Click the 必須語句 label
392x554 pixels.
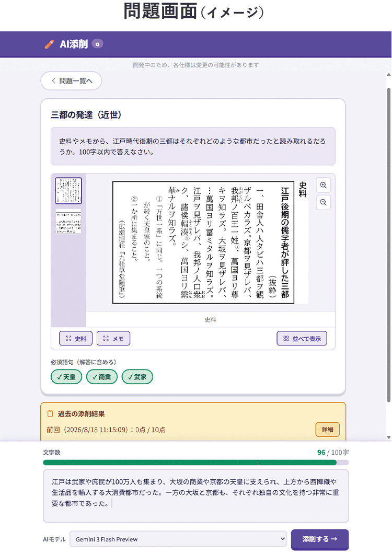point(84,362)
